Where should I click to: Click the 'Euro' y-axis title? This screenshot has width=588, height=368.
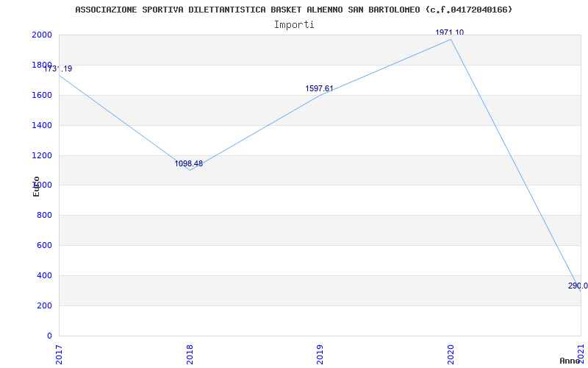coord(36,186)
